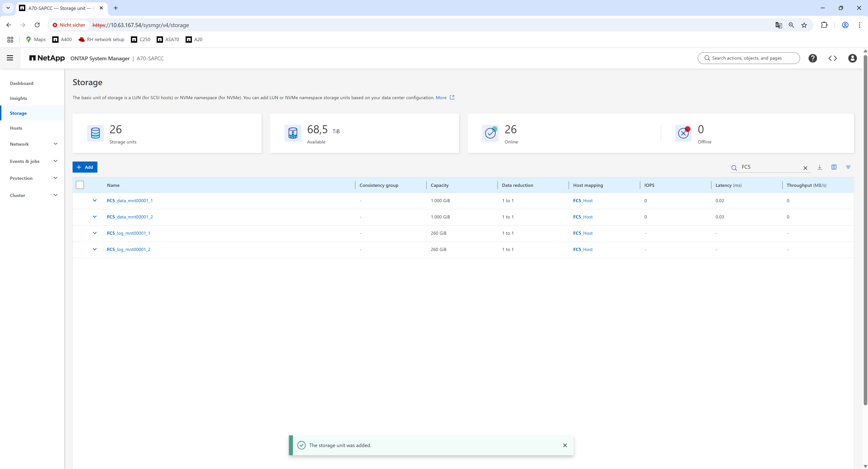Open the hamburger navigation menu
The height and width of the screenshot is (469, 868).
(x=10, y=58)
